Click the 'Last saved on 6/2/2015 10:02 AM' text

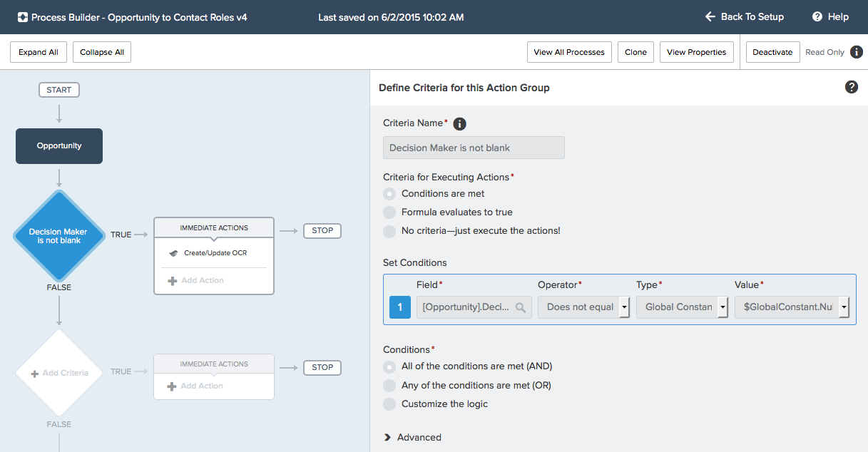point(391,17)
